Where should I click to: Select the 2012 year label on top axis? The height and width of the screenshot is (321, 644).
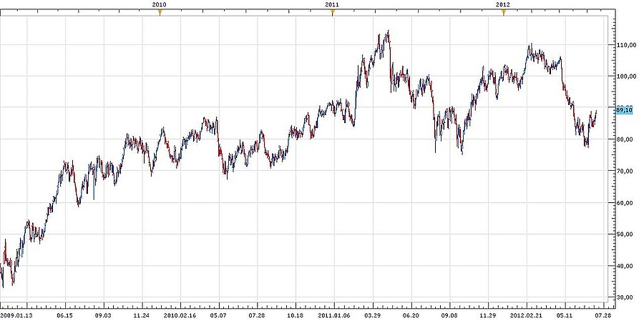503,4
